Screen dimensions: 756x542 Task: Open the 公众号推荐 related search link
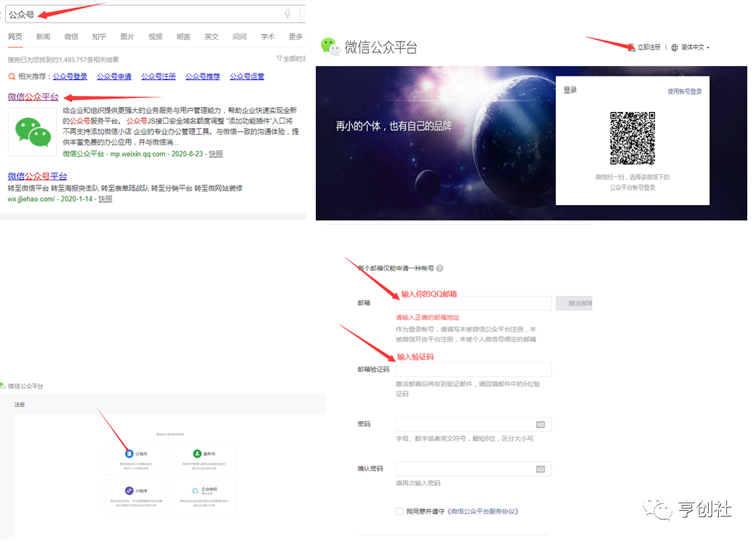click(x=202, y=76)
